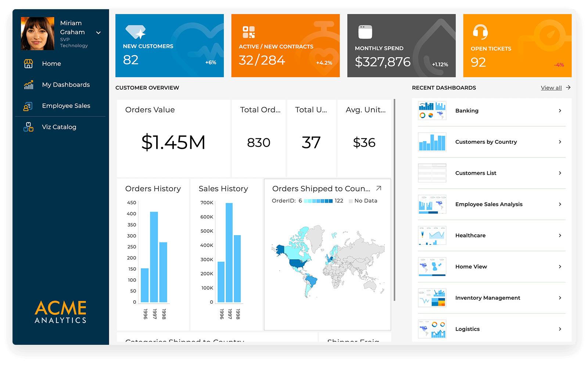Click the OrderID color gradient legend
This screenshot has width=588, height=365.
point(318,201)
